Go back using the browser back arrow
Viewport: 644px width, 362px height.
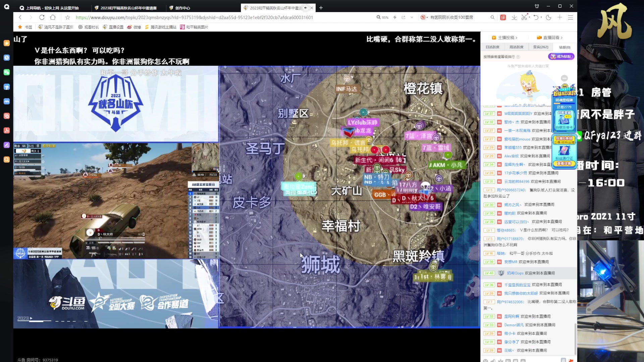[20, 17]
